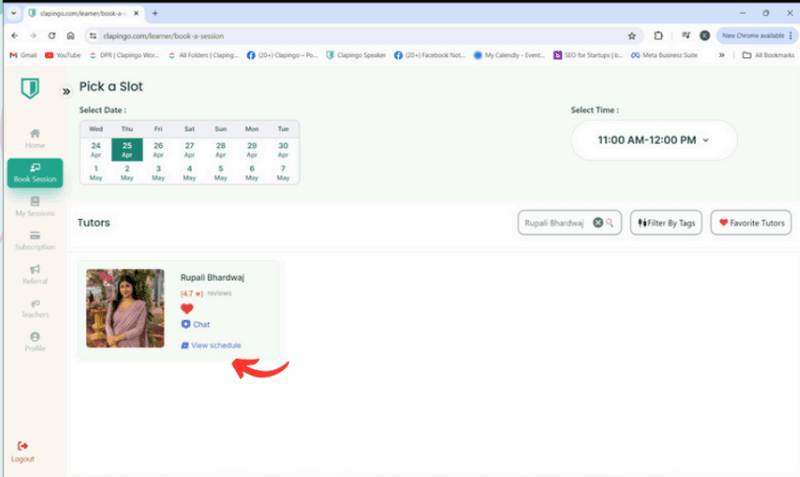Select Fri 26 Apr in the calendar
Image resolution: width=800 pixels, height=477 pixels.
[x=158, y=149]
